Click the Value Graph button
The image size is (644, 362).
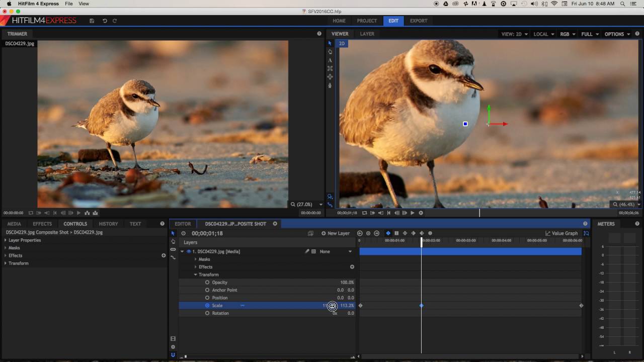pyautogui.click(x=561, y=233)
